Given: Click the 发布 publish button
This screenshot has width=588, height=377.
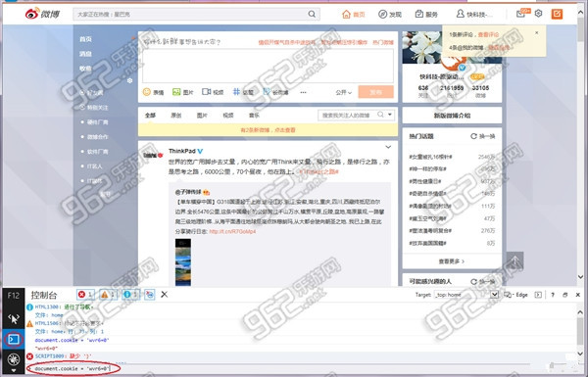Looking at the screenshot, I should 375,92.
